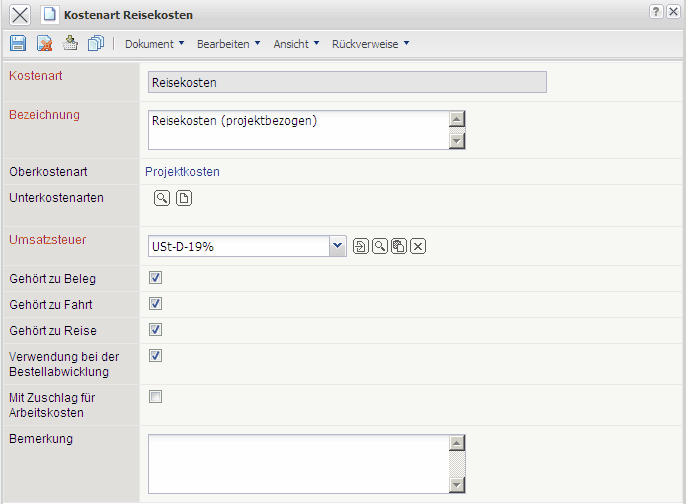
Task: Open help with the question mark icon
Action: point(655,11)
